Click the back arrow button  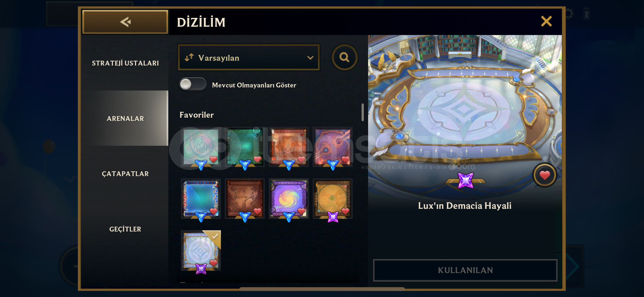pos(125,22)
